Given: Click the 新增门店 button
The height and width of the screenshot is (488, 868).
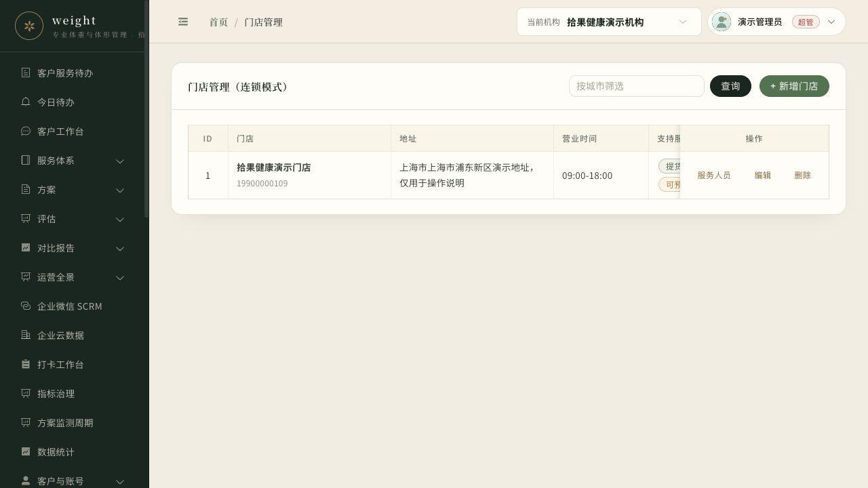Looking at the screenshot, I should pos(794,86).
